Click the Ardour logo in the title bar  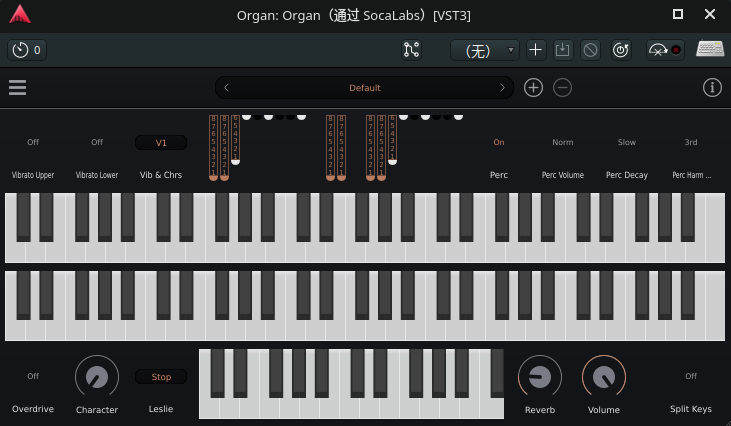pyautogui.click(x=20, y=14)
